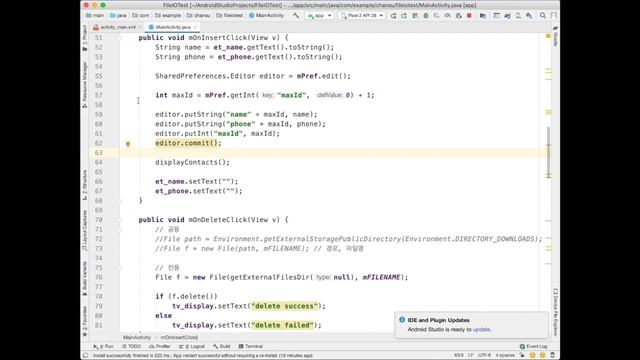
Task: Open the Gradle panel on the right edge
Action: point(556,36)
